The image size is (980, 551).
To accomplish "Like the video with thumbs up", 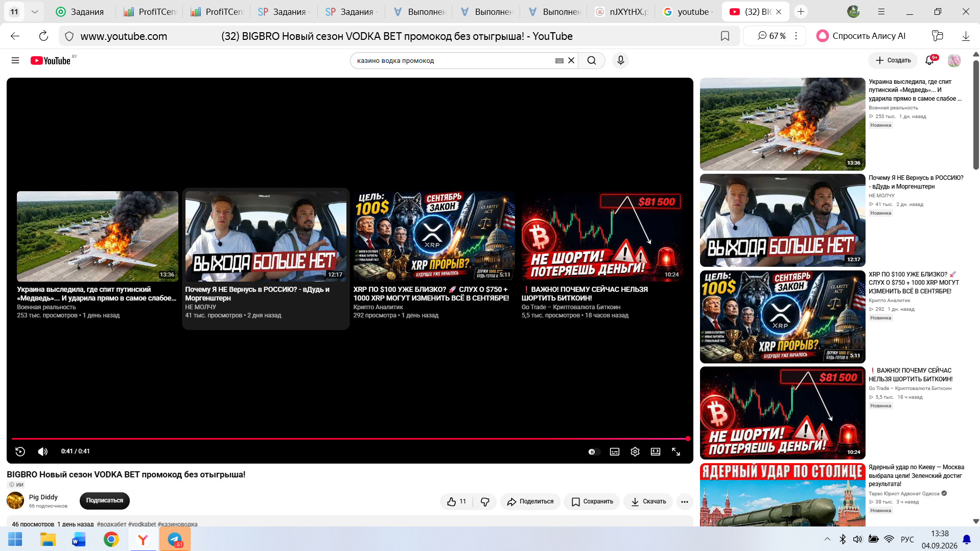I will point(456,501).
